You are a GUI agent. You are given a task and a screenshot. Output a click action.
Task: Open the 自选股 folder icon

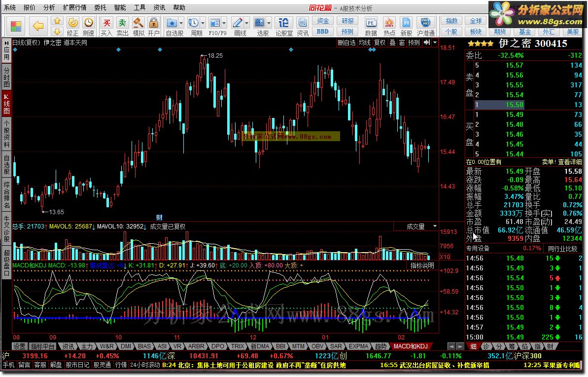[x=172, y=23]
